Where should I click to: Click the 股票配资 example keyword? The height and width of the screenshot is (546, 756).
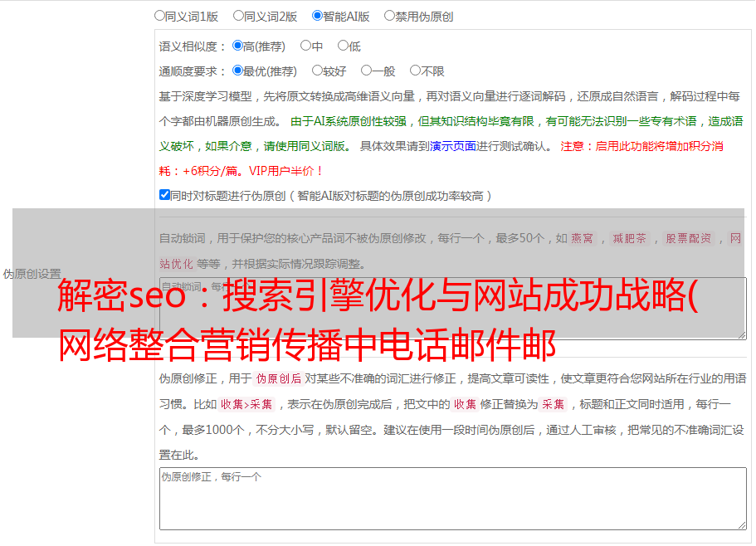tap(688, 238)
